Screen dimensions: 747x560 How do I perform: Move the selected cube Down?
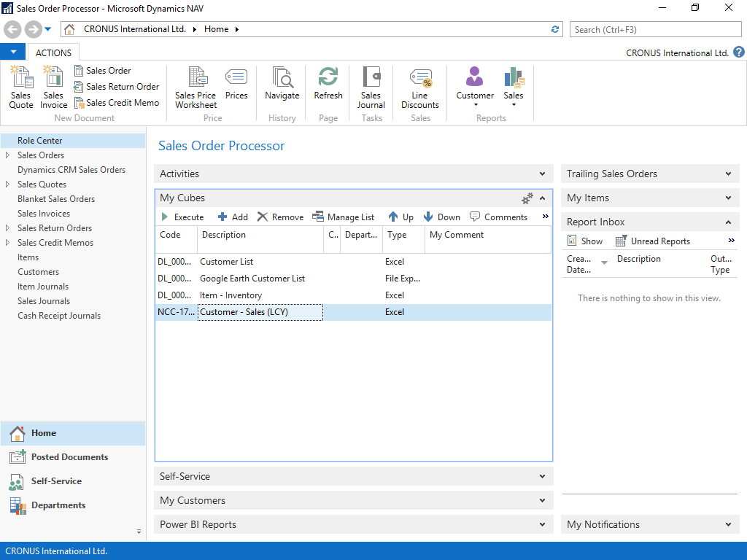click(441, 217)
